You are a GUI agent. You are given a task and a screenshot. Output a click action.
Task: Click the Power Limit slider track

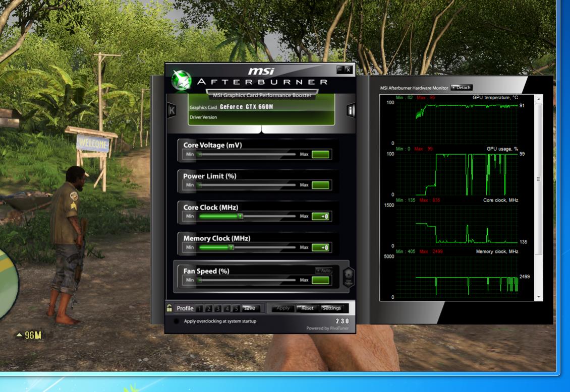tap(247, 185)
